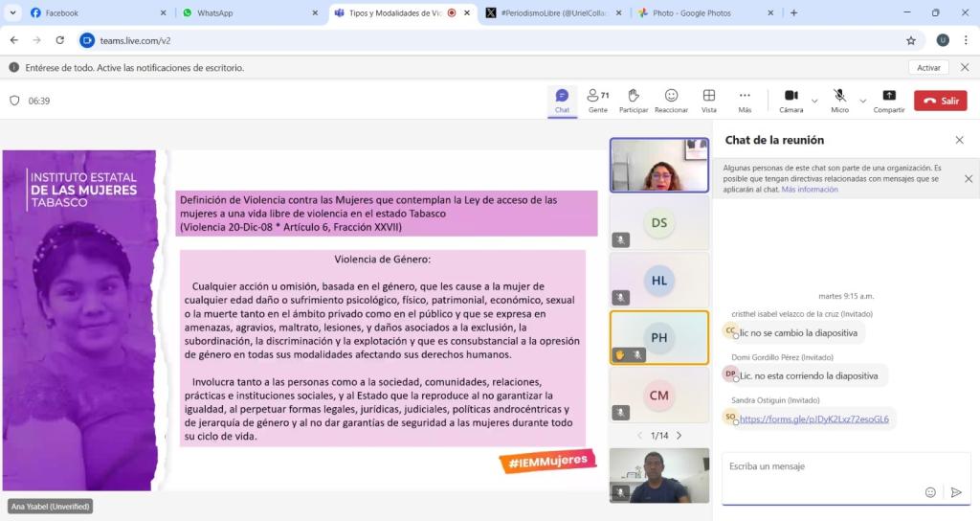The width and height of the screenshot is (980, 521).
Task: Open the forms.gle link in chat
Action: 813,419
